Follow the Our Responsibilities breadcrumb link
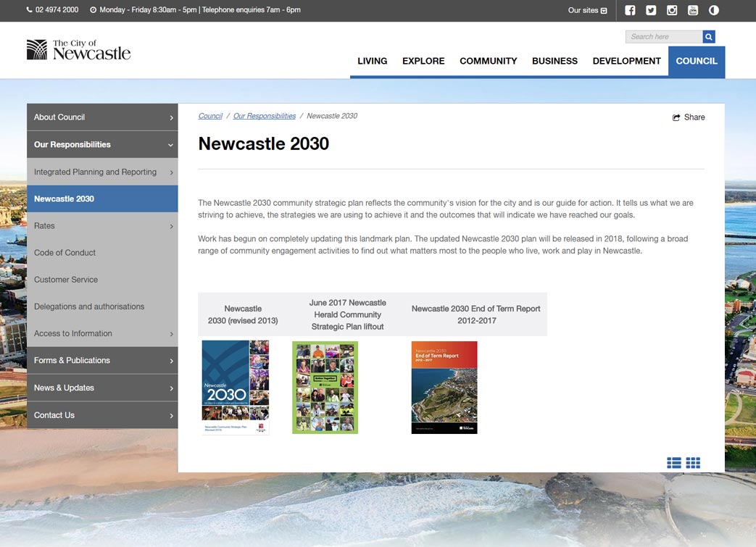 (x=264, y=115)
